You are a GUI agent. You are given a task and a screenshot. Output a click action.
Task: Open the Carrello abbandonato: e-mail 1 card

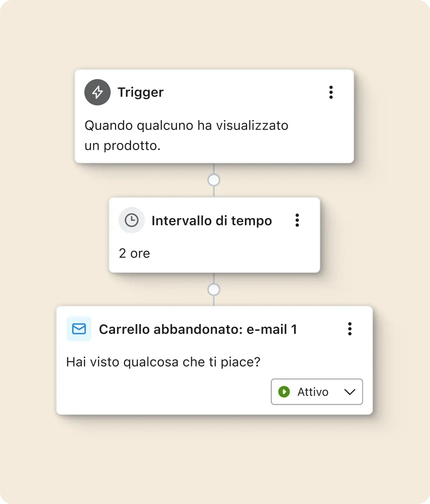tap(198, 329)
